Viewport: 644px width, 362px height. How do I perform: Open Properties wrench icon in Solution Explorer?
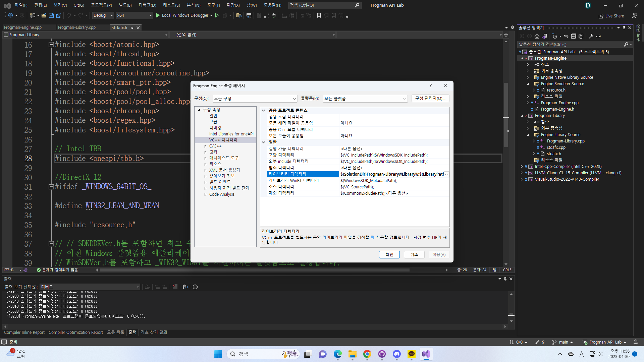591,36
